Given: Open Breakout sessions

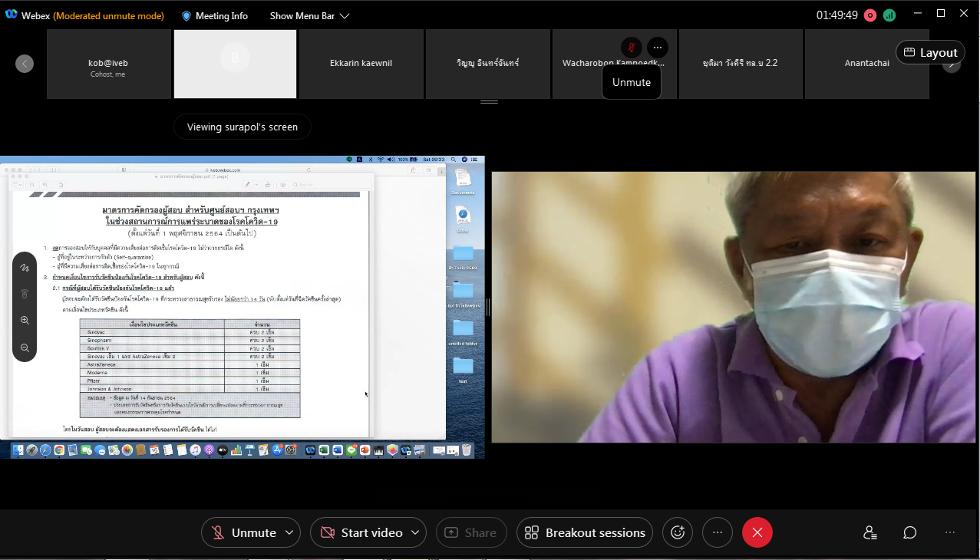Looking at the screenshot, I should click(x=585, y=532).
